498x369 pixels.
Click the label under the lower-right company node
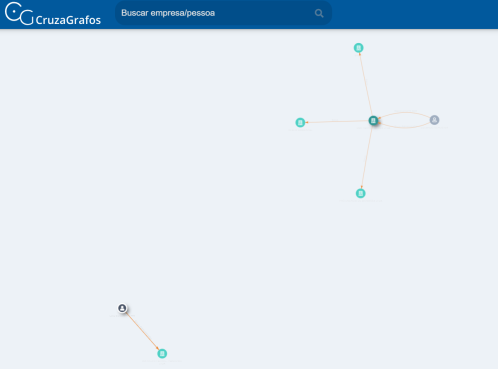point(361,201)
